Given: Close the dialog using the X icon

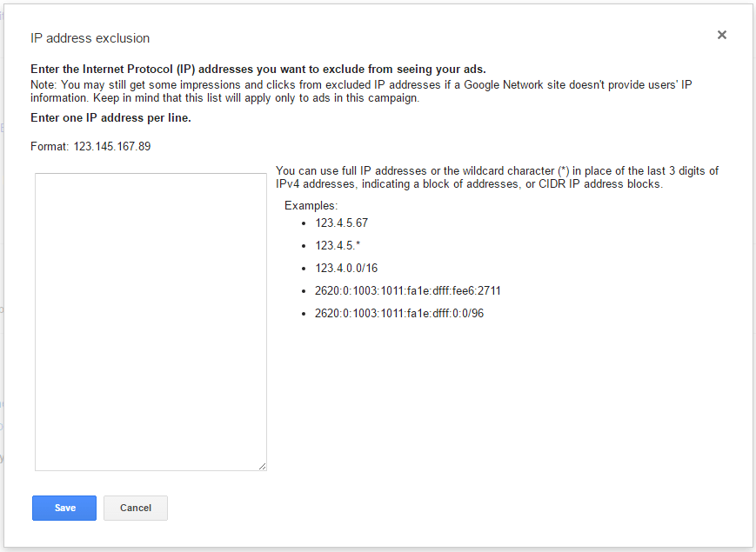Looking at the screenshot, I should 722,35.
